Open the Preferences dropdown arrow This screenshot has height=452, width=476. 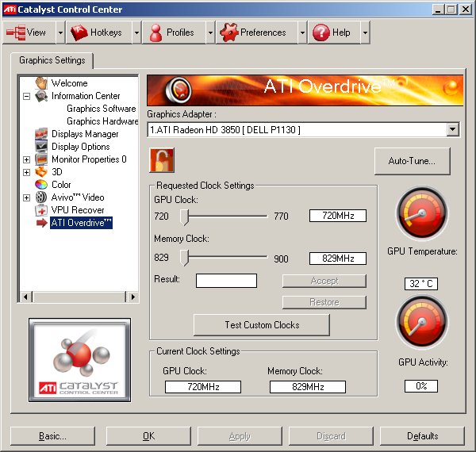(302, 33)
